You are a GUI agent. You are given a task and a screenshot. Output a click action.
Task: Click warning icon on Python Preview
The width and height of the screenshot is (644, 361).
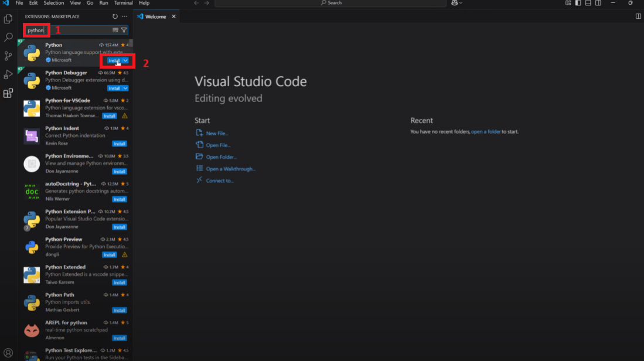pos(124,254)
